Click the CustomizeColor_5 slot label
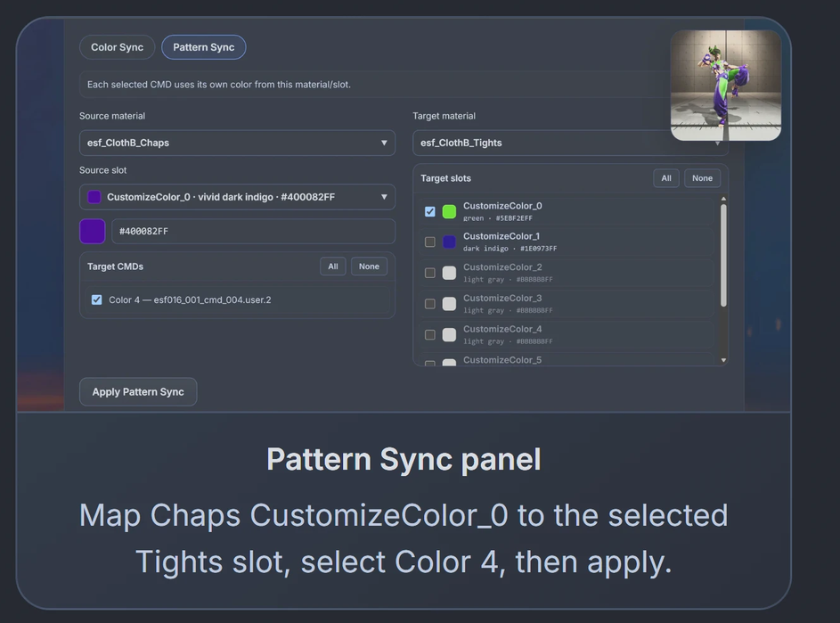The image size is (840, 623). click(x=502, y=360)
